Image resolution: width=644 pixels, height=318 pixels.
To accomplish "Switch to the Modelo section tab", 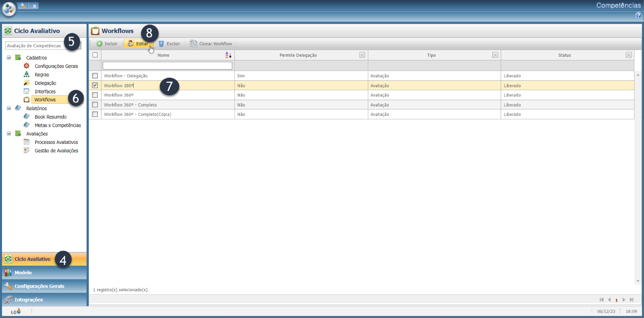I will coord(44,273).
